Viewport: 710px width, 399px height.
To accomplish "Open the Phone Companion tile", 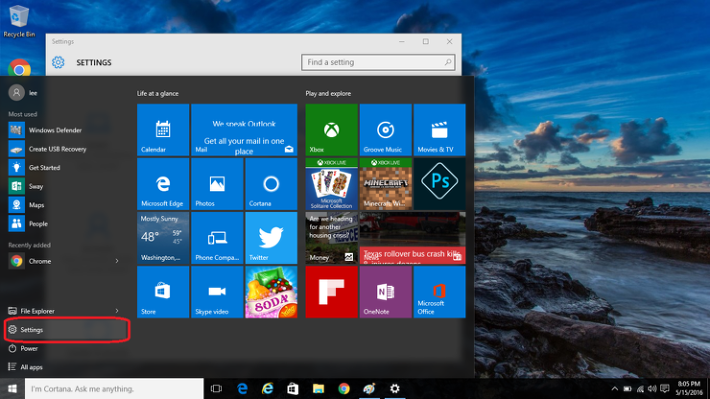I will point(217,238).
